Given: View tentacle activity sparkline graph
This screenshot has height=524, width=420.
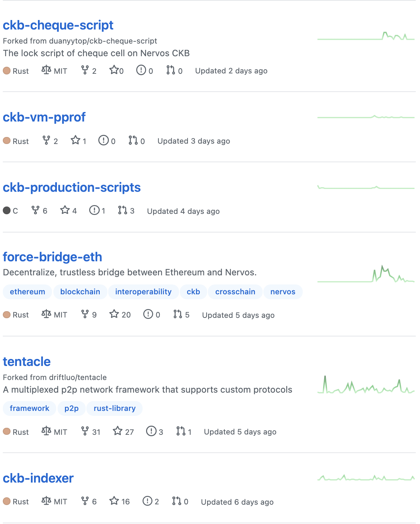Looking at the screenshot, I should (x=366, y=385).
